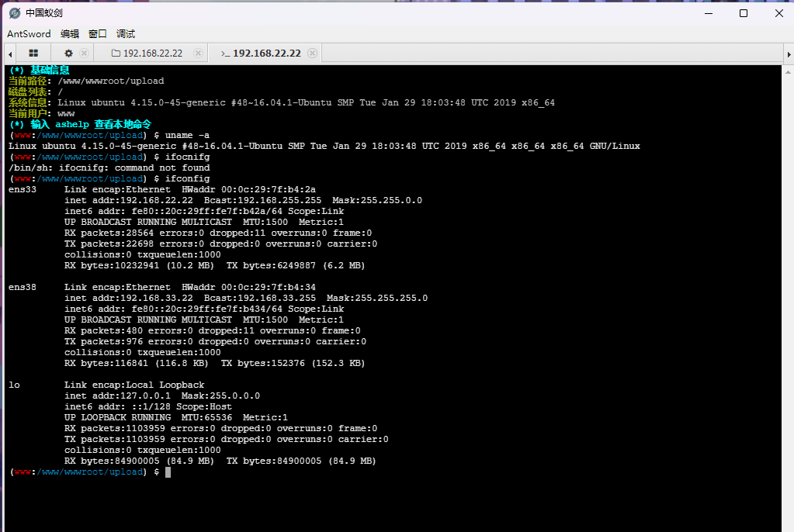Viewport: 794px width, 532px height.
Task: Open the 编辑 menu
Action: (x=69, y=34)
